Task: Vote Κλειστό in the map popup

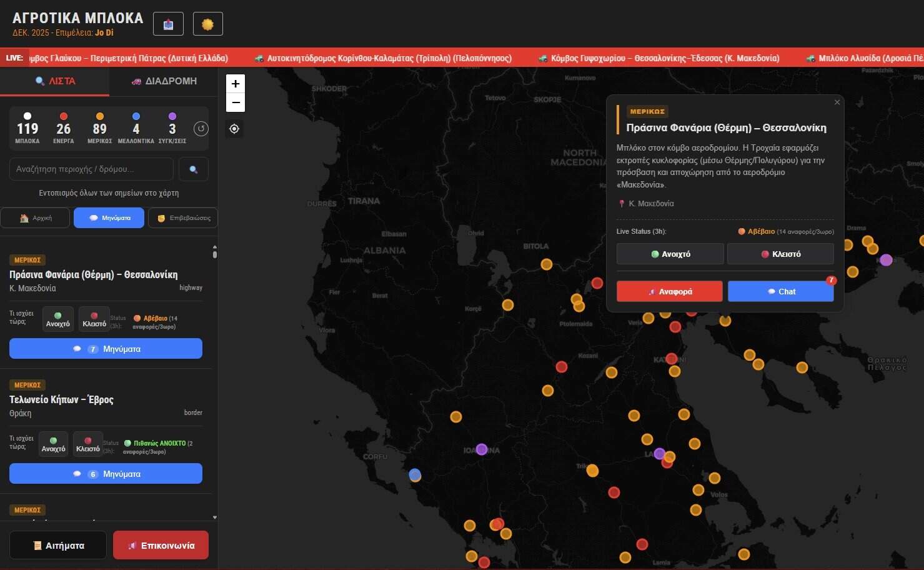Action: (x=780, y=254)
